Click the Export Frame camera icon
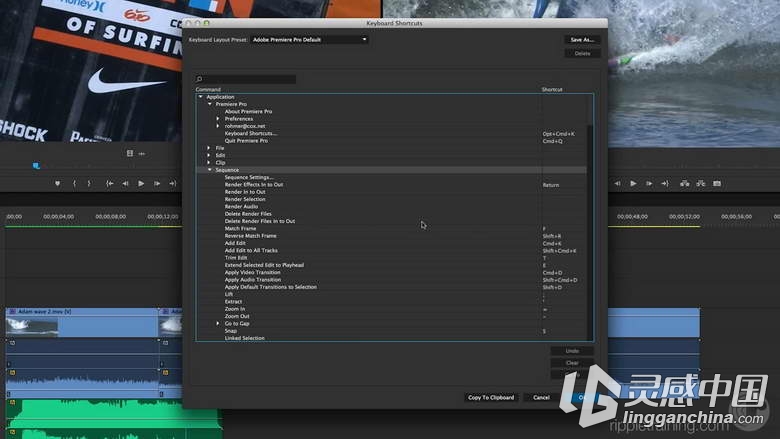This screenshot has width=780, height=439. (717, 183)
